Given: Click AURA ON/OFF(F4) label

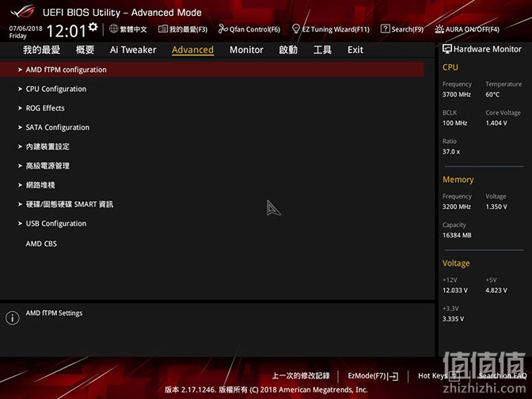Looking at the screenshot, I should 473,29.
